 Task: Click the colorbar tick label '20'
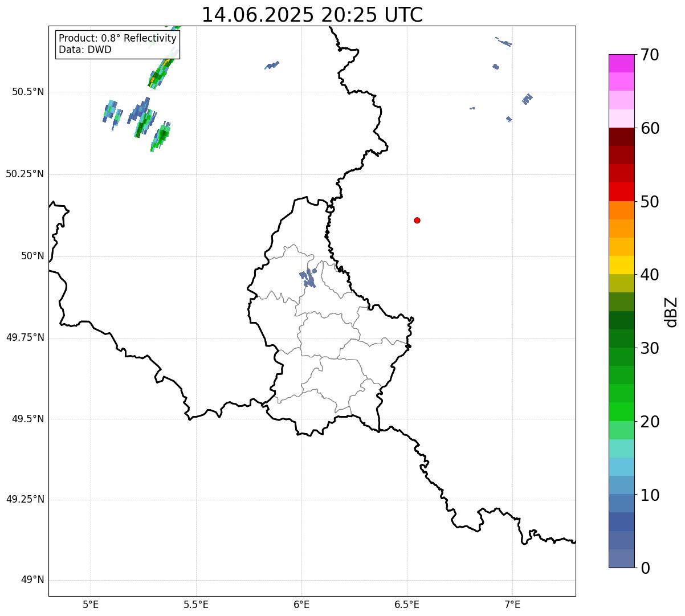click(650, 422)
